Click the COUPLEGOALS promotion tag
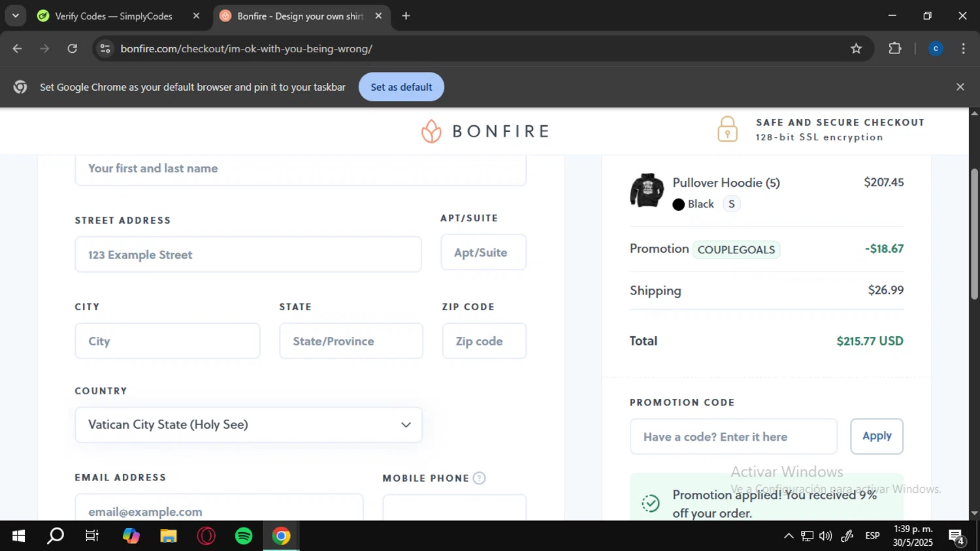 tap(736, 249)
